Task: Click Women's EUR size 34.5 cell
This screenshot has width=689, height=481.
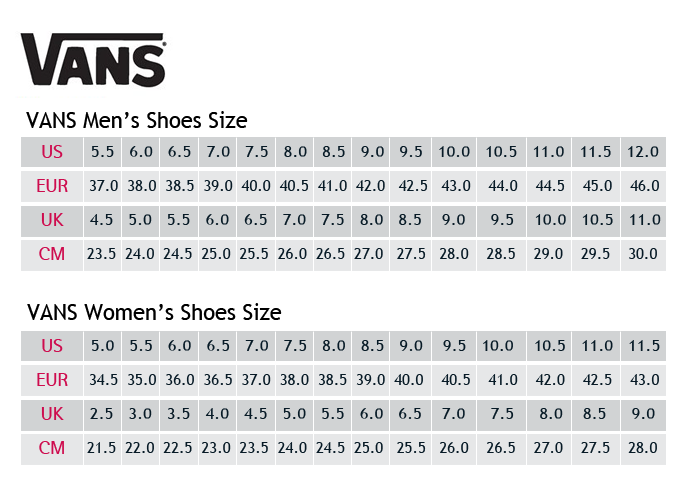Action: [102, 380]
